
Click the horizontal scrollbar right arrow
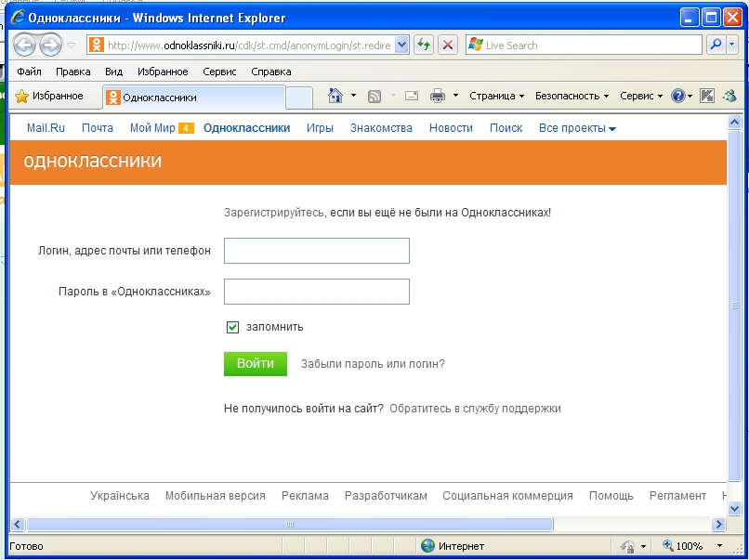point(718,524)
